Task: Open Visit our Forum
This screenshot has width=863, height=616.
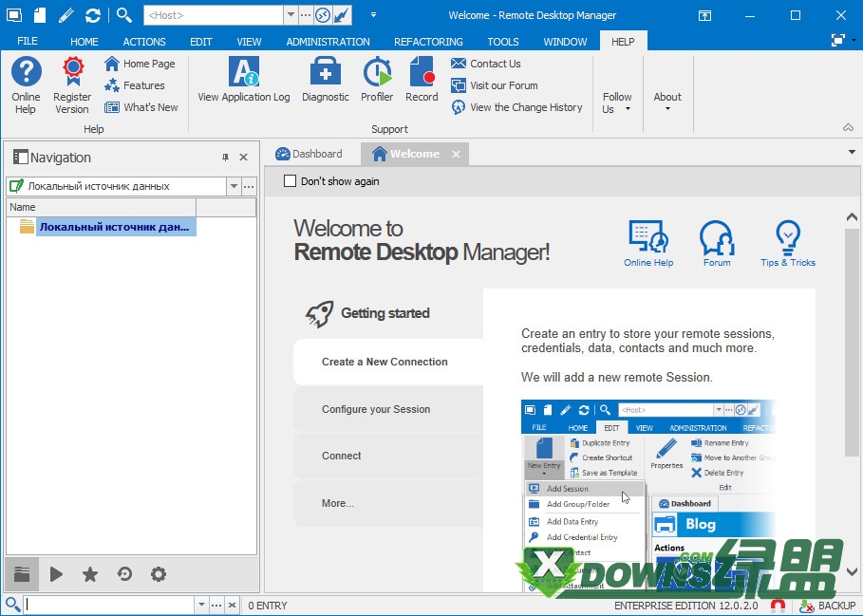Action: (495, 85)
